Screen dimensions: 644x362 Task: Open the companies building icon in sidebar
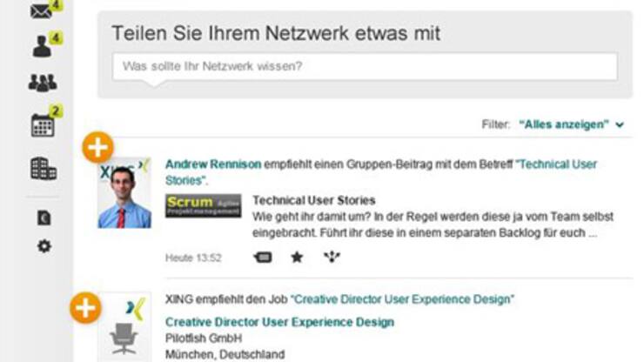click(x=42, y=167)
